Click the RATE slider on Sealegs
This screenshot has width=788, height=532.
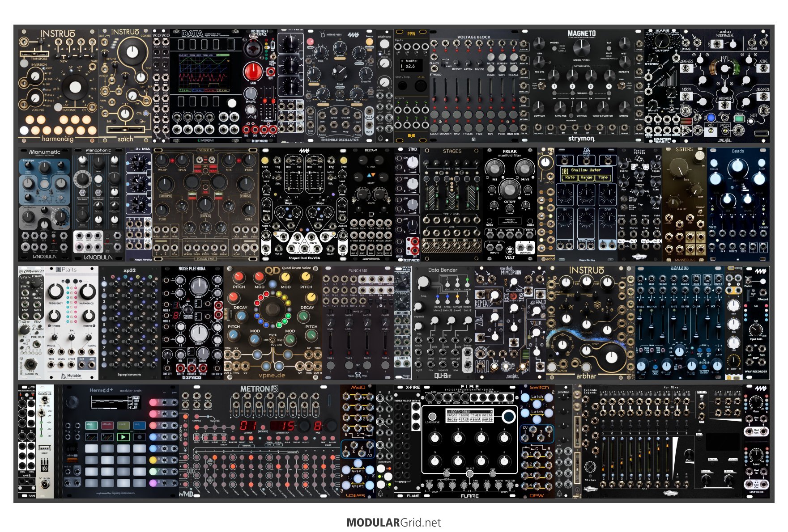click(673, 327)
